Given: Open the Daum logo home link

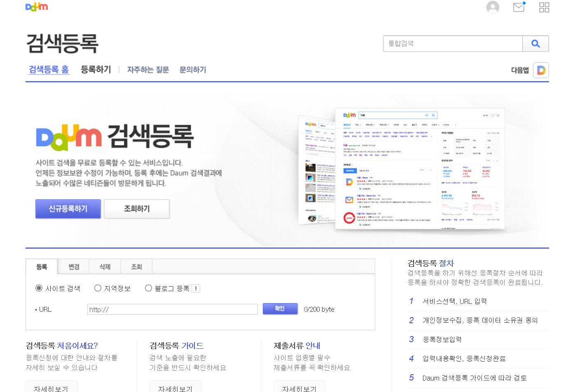Looking at the screenshot, I should pyautogui.click(x=37, y=7).
